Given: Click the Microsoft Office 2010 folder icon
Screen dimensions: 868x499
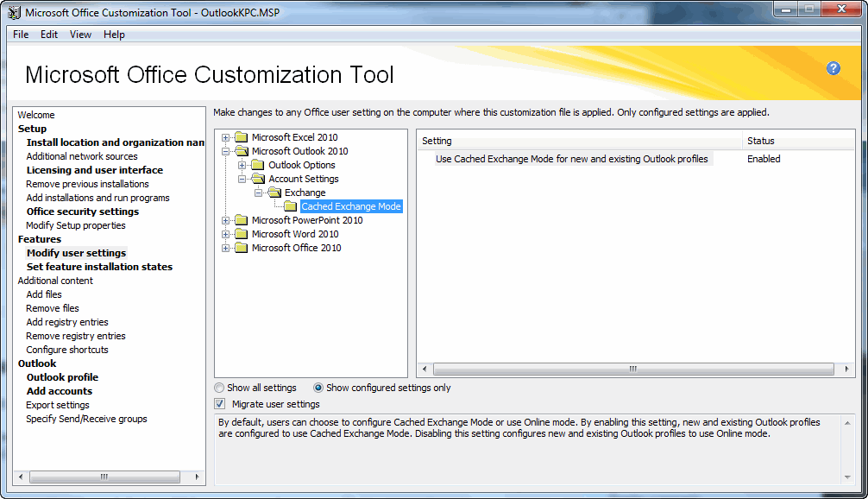Looking at the screenshot, I should [x=242, y=248].
